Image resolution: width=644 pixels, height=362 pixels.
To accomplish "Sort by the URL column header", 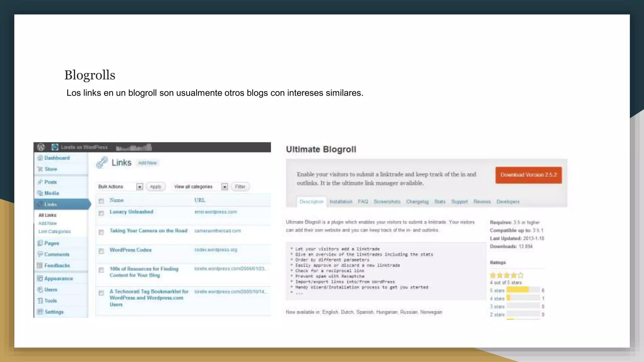I will coord(200,200).
